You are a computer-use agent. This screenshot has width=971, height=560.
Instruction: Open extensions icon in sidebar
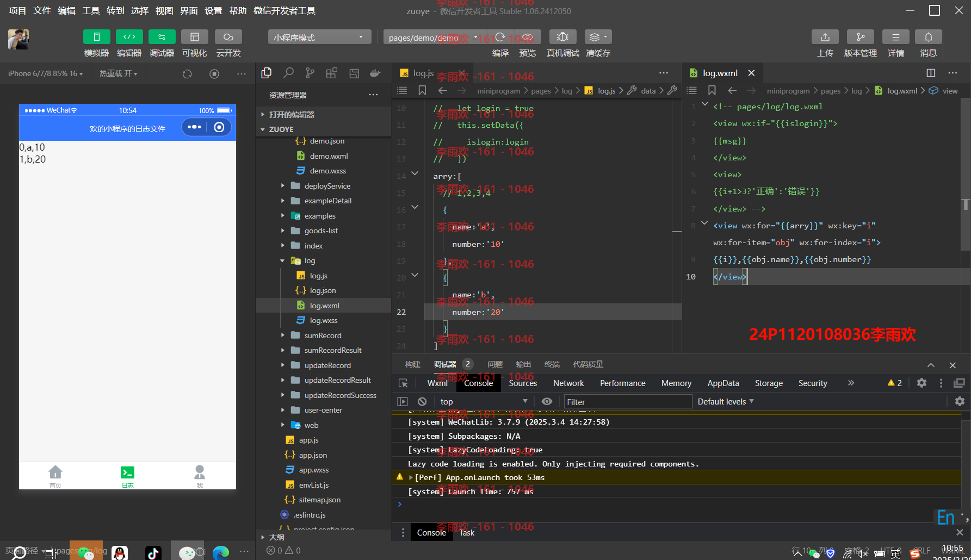(332, 73)
